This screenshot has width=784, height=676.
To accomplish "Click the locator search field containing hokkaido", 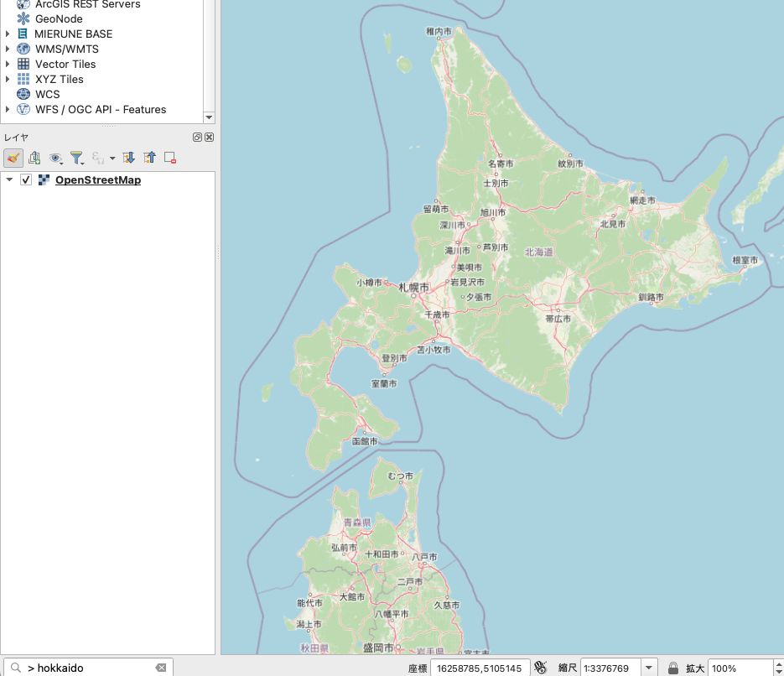I will click(89, 668).
